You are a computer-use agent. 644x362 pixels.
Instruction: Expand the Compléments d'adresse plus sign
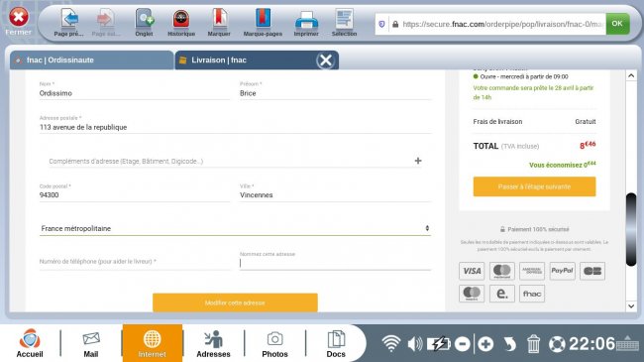point(418,161)
